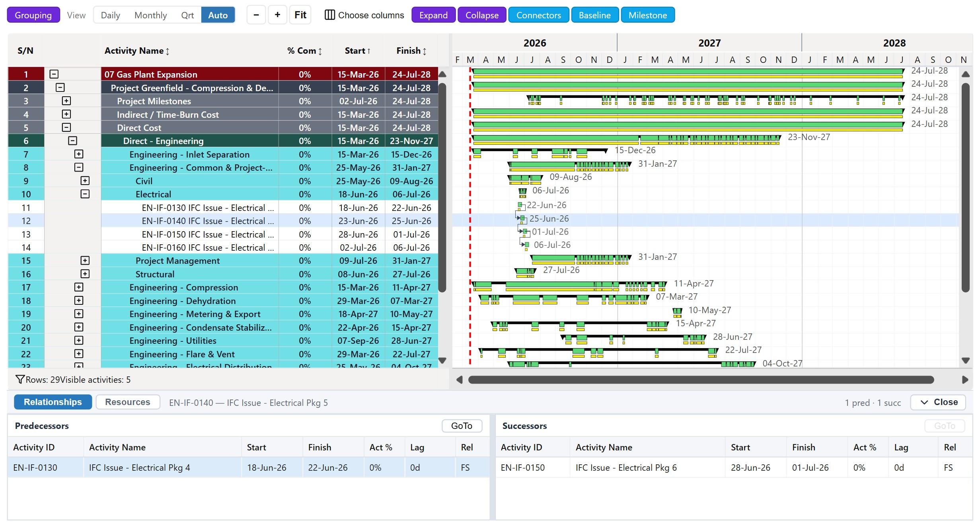Screen dimensions: 980x526
Task: Click Gantt chart scroll down arrow
Action: 966,360
